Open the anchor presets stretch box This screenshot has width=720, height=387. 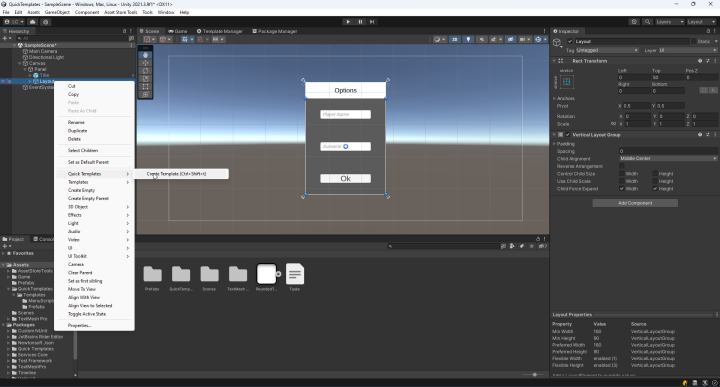[x=566, y=82]
